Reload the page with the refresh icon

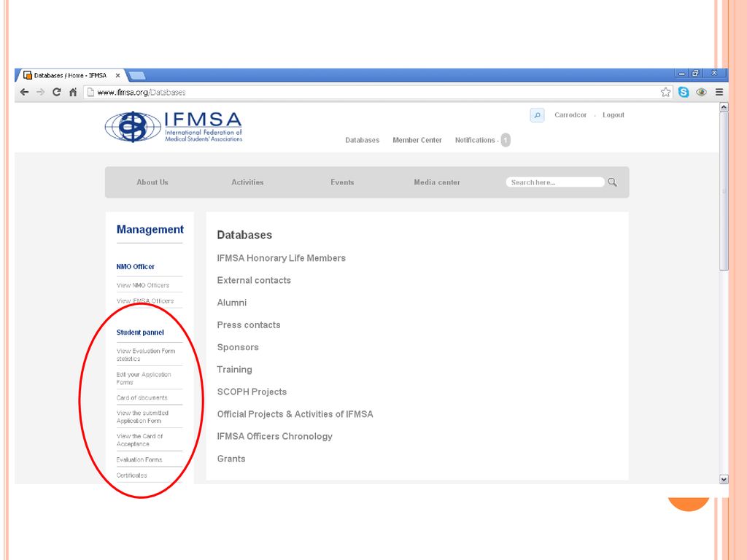57,93
